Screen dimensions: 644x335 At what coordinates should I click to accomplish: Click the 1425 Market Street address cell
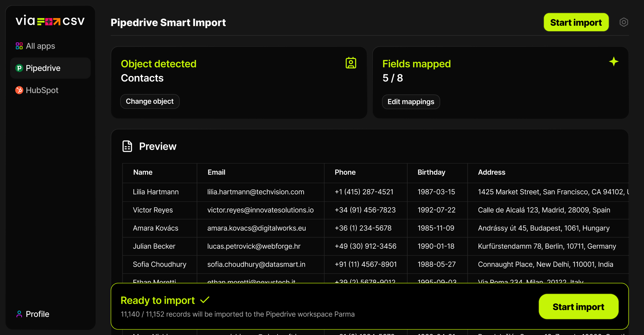click(x=548, y=192)
